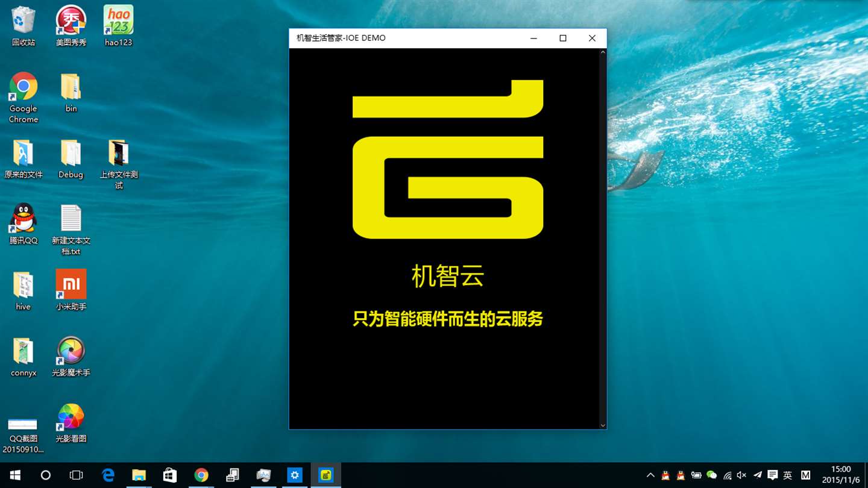Open the 小米助手 desktop shortcut
868x488 pixels.
[x=71, y=290]
